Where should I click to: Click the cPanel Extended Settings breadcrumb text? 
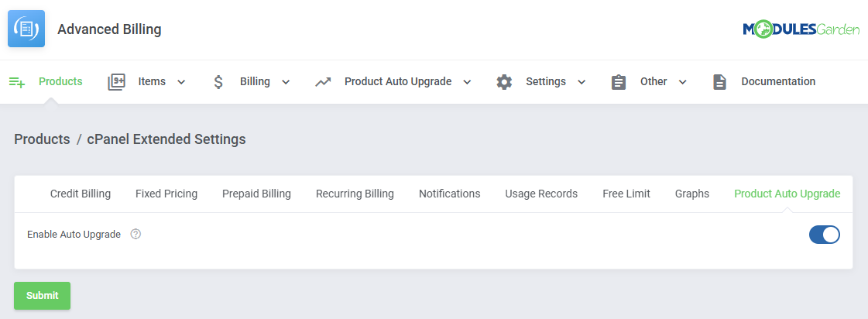click(166, 139)
